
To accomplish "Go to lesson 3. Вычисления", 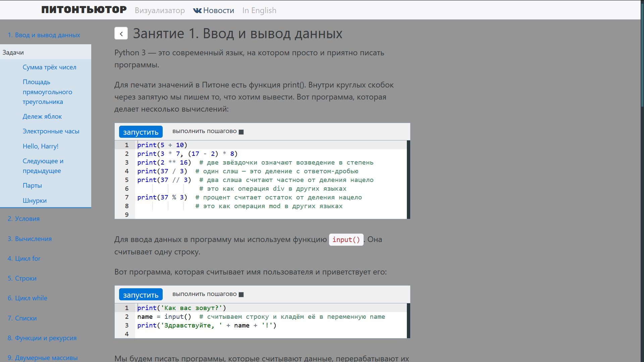I will click(x=30, y=239).
